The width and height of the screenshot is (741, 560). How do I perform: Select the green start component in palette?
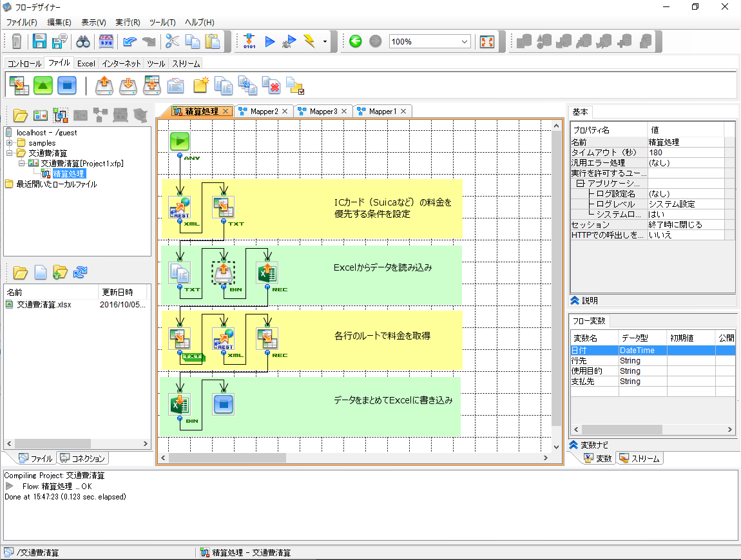point(43,84)
